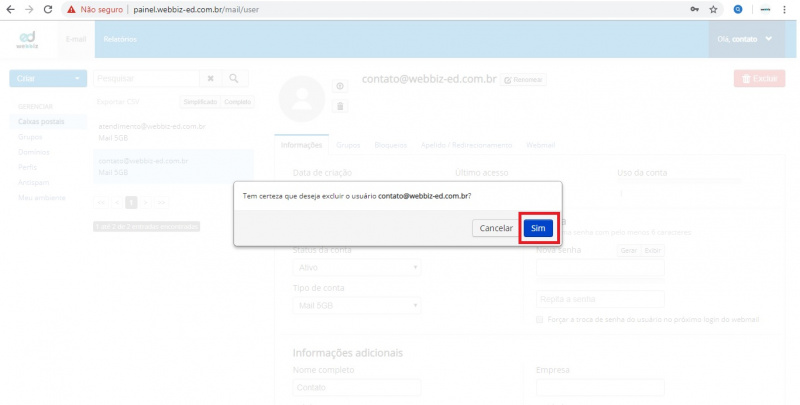Click the saved passwords key icon
This screenshot has width=800, height=405.
(693, 9)
